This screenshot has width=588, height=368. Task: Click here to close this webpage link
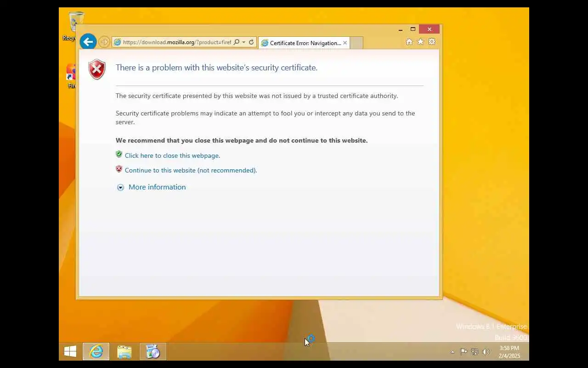click(172, 155)
